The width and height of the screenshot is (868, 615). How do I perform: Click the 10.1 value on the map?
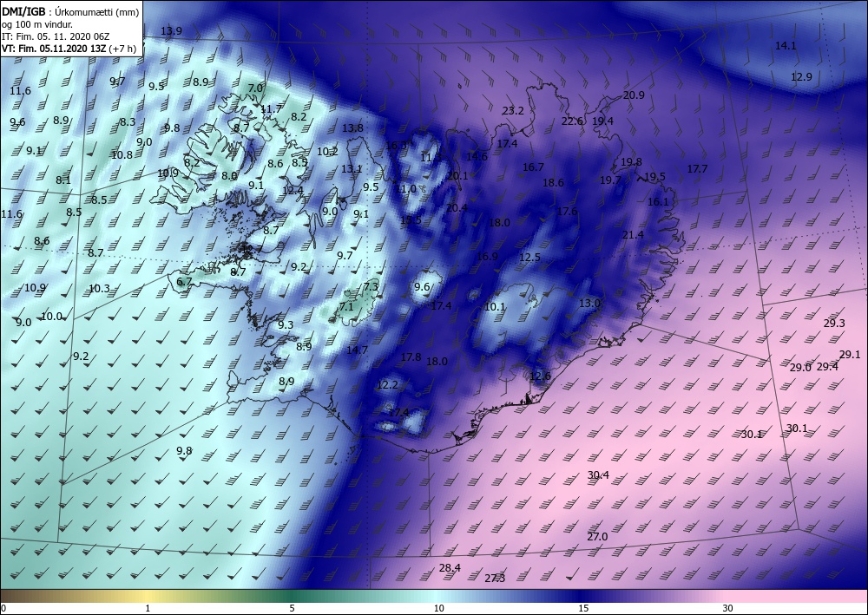pos(495,307)
